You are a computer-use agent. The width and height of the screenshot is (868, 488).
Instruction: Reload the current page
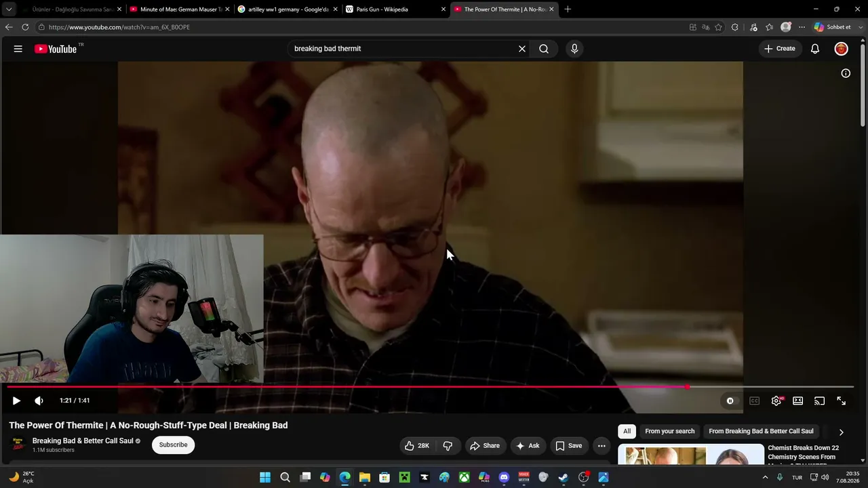tap(25, 27)
